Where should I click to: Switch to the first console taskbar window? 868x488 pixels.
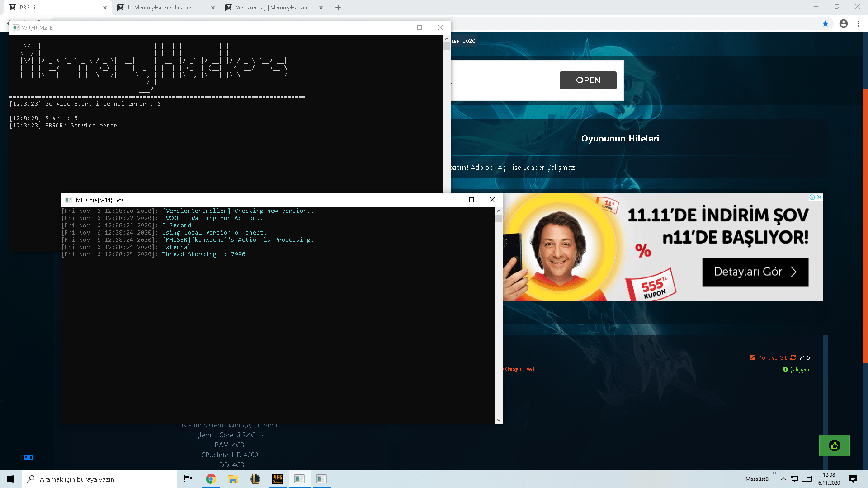click(299, 479)
